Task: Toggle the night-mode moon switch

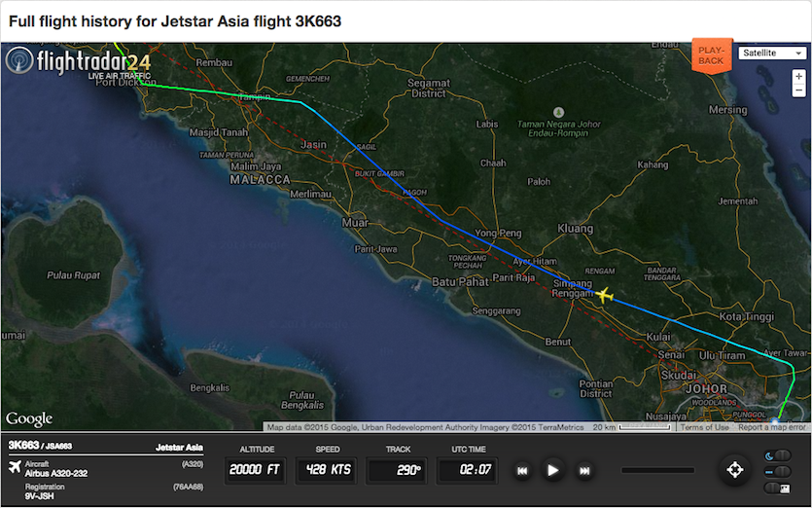Action: pyautogui.click(x=778, y=455)
